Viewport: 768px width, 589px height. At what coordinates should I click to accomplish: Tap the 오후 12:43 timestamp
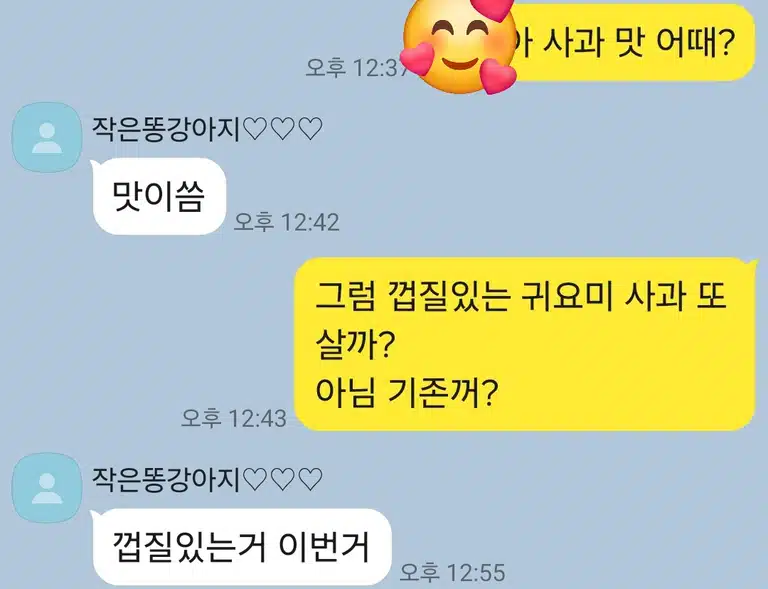point(234,418)
